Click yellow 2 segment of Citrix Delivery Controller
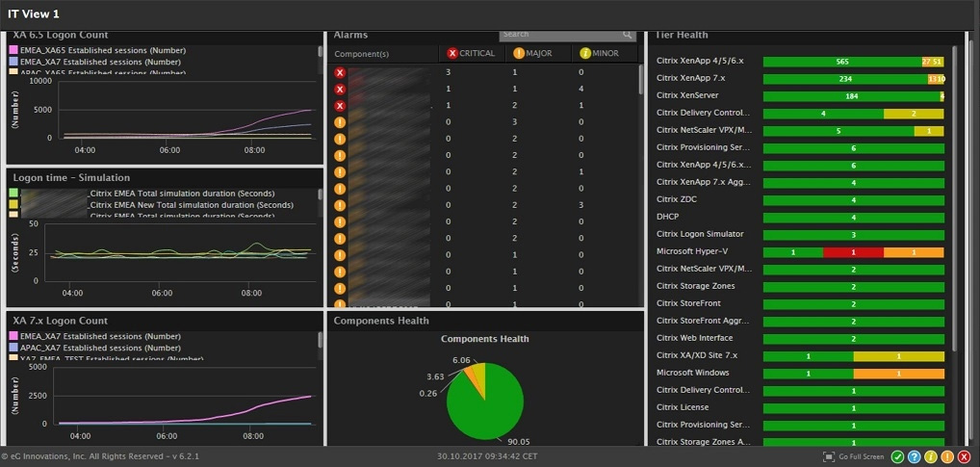Screen dimensions: 980x467 (x=914, y=114)
